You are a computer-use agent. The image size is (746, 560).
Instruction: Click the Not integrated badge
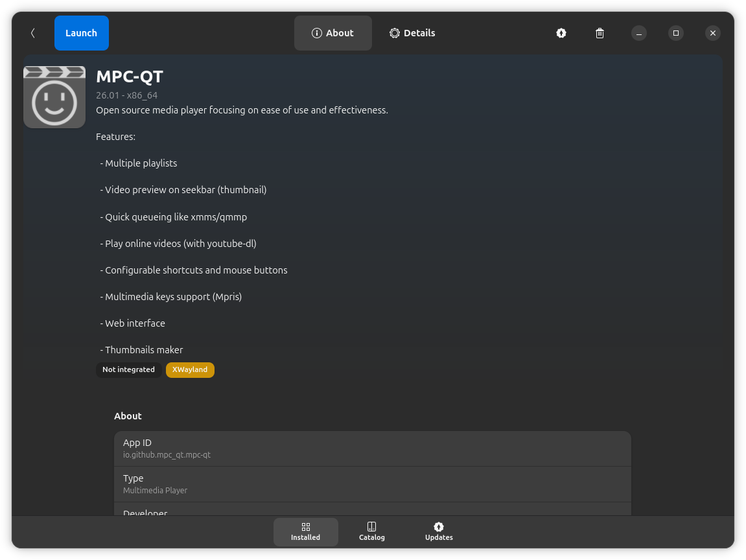[128, 369]
